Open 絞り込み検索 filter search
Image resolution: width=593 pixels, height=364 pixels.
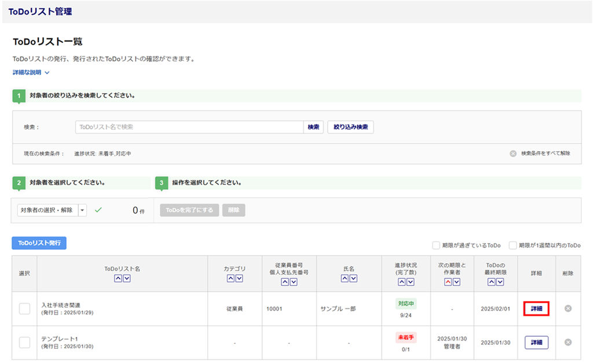click(x=350, y=127)
